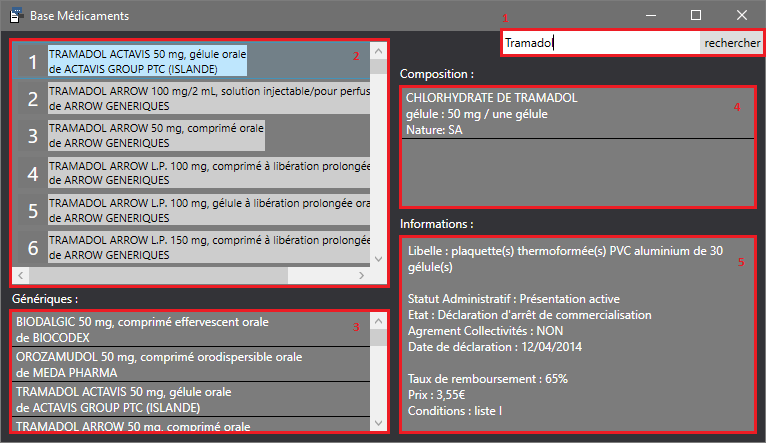Screen dimensions: 766x443
Task: Select TRAMADOL ARROW 50 mg in Génériques list
Action: pyautogui.click(x=192, y=425)
